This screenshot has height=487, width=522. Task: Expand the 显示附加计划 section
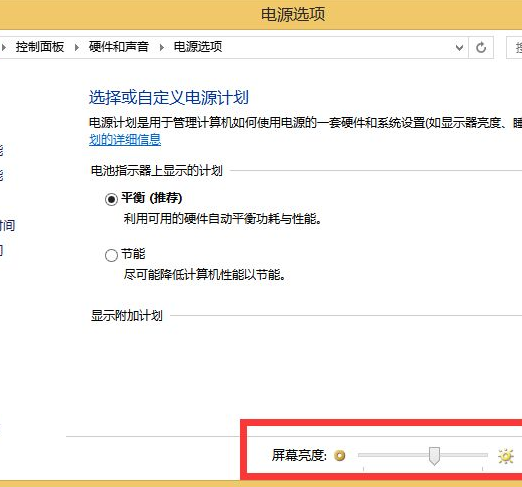tap(127, 315)
